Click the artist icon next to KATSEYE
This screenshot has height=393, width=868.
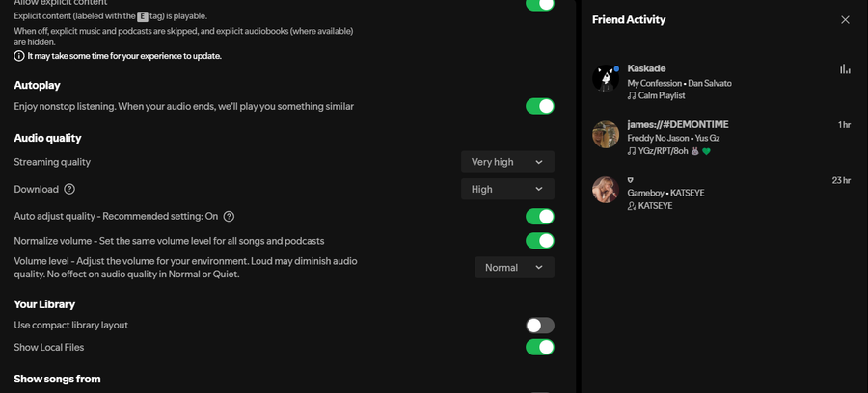coord(632,205)
